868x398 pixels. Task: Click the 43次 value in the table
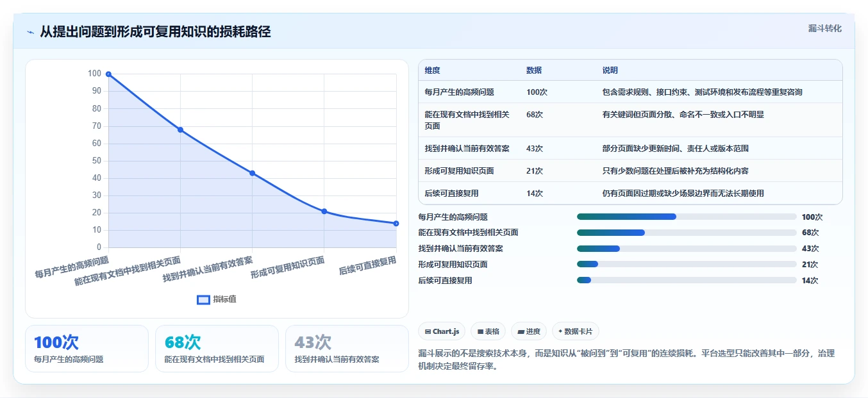pyautogui.click(x=535, y=149)
